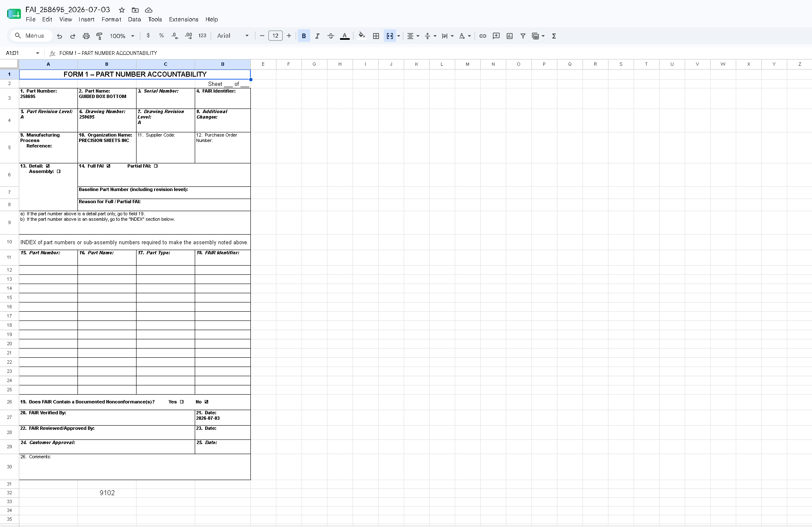Viewport: 812px width, 527px height.
Task: Click the title cell FORM 1 – PART NUMBER ACCOUNTABILITY
Action: [x=135, y=74]
